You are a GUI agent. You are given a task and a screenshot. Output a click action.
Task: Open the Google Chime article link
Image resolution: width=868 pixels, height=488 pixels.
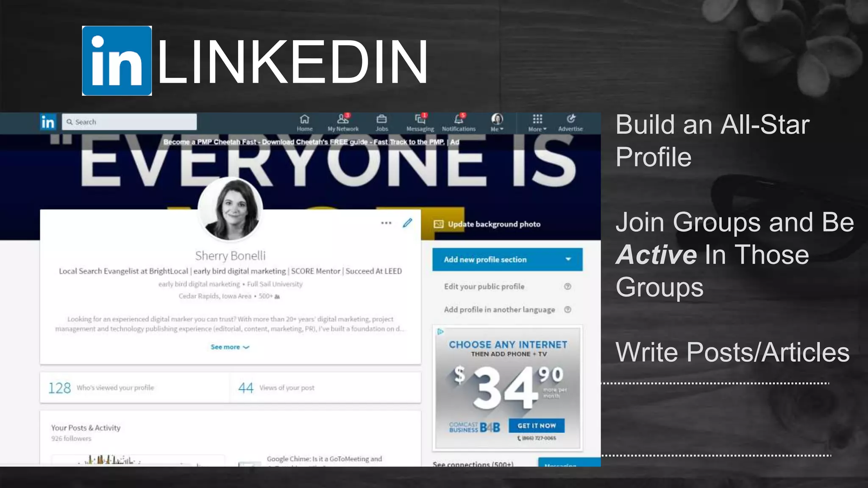point(324,459)
